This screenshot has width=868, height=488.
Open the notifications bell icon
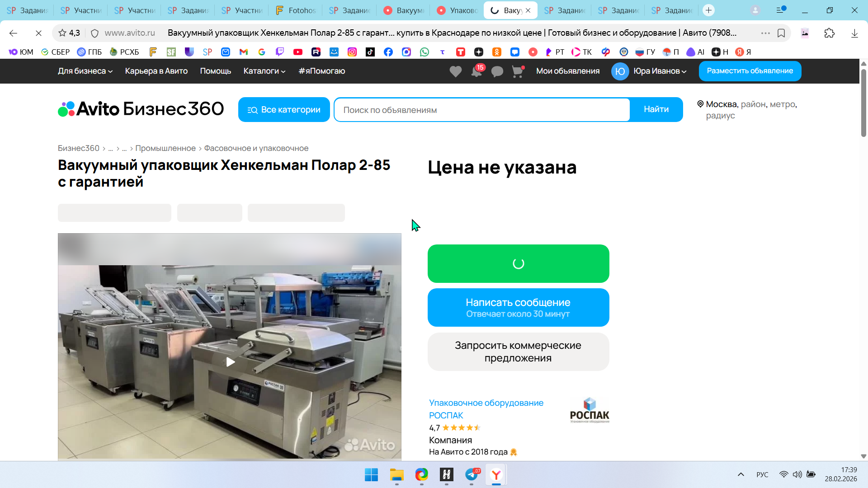[476, 71]
